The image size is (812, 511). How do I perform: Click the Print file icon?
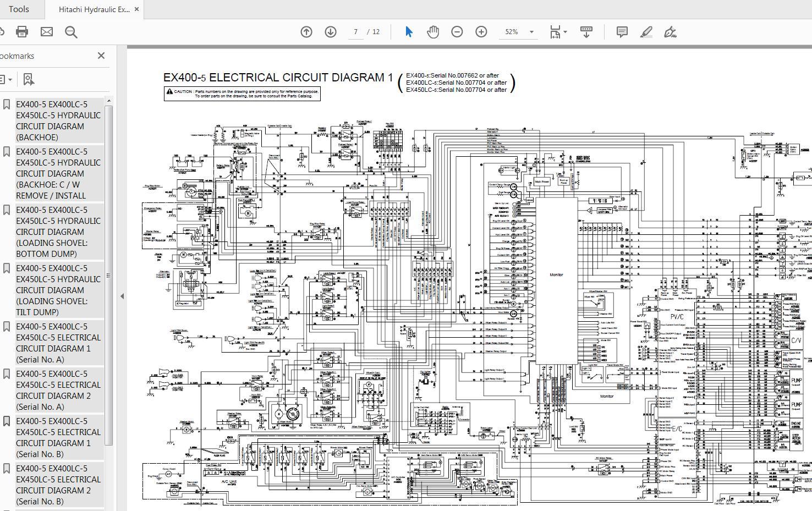(22, 32)
